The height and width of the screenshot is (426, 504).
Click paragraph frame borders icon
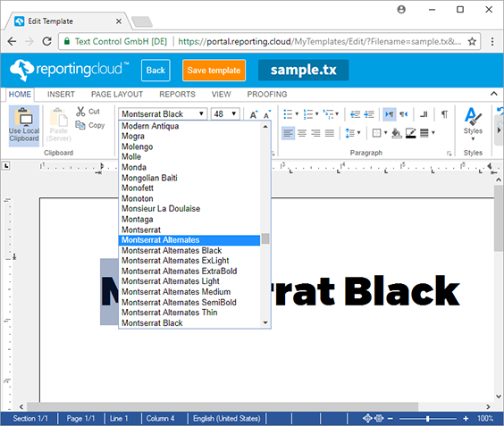point(376,133)
